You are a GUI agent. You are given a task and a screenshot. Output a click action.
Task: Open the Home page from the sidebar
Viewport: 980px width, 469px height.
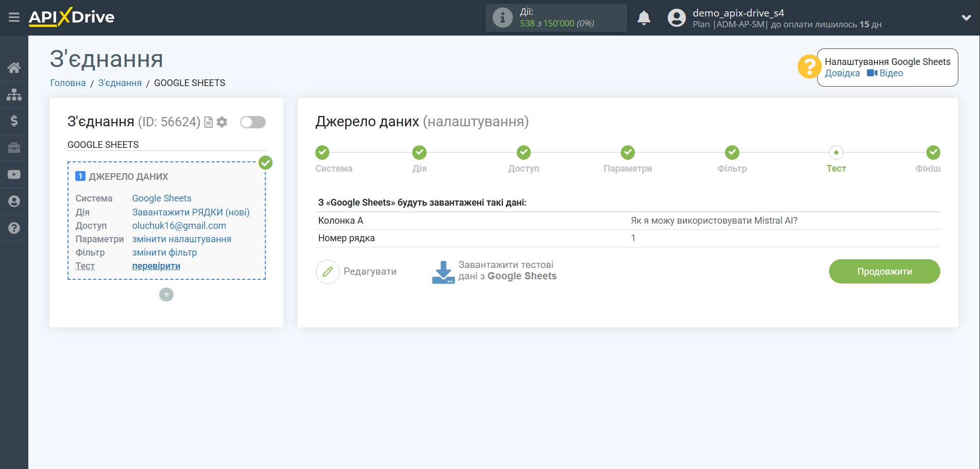tap(14, 67)
